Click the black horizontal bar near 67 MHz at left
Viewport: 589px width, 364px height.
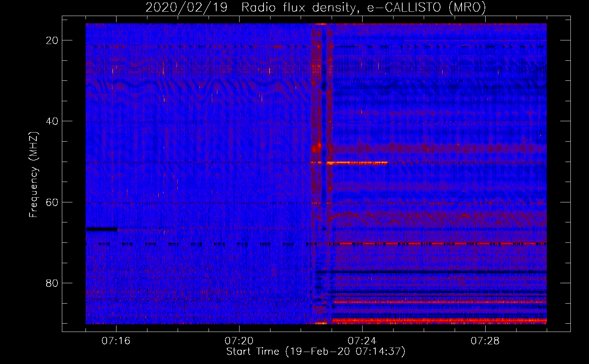(x=102, y=229)
